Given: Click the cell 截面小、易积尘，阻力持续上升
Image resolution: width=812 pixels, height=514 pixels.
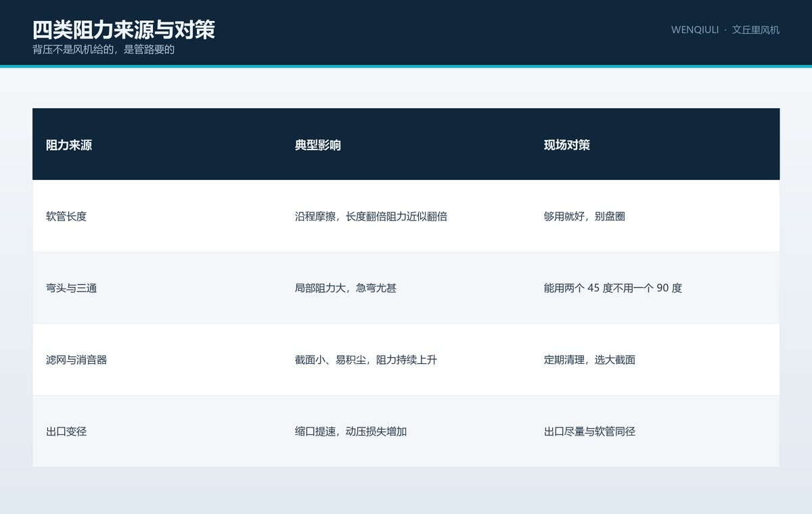Looking at the screenshot, I should 406,360.
